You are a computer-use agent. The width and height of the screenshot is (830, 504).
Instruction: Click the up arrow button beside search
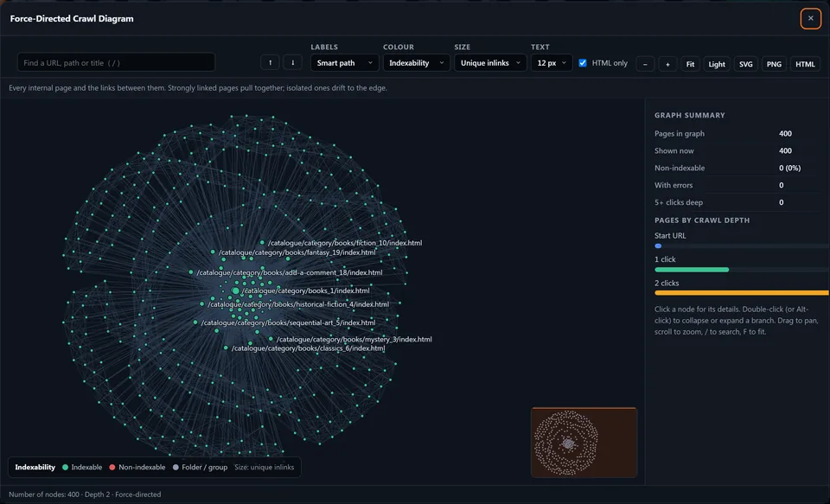[x=270, y=62]
